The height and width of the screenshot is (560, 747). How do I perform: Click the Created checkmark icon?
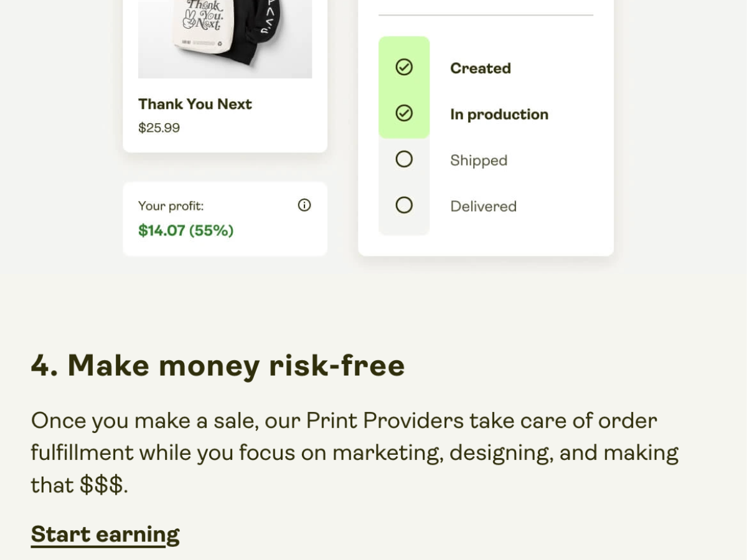[404, 67]
